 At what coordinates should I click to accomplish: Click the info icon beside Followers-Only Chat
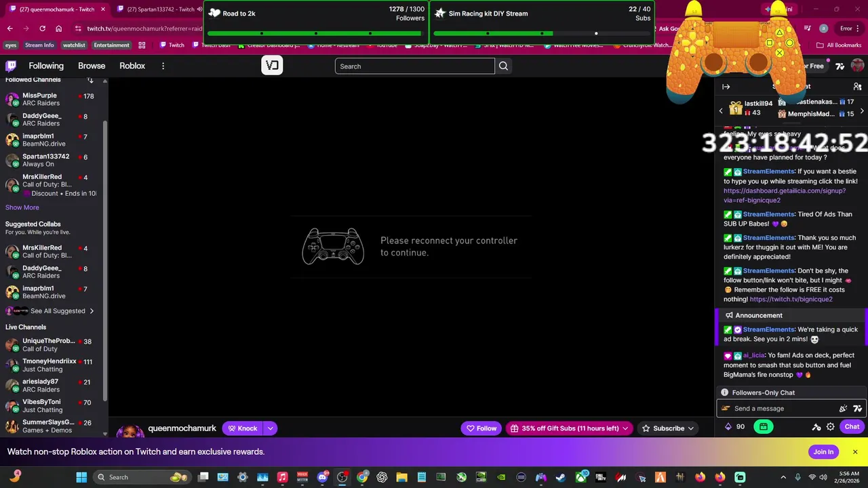click(x=724, y=392)
